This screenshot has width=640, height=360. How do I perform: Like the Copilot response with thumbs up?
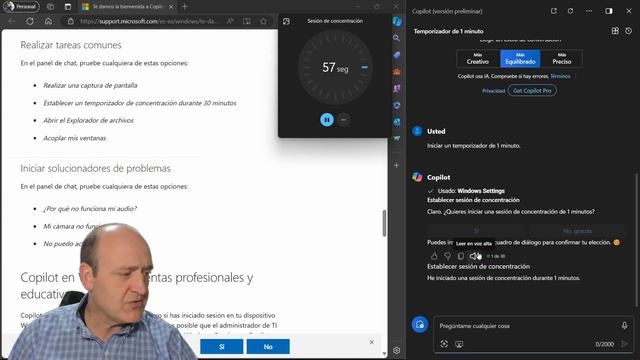click(x=434, y=256)
